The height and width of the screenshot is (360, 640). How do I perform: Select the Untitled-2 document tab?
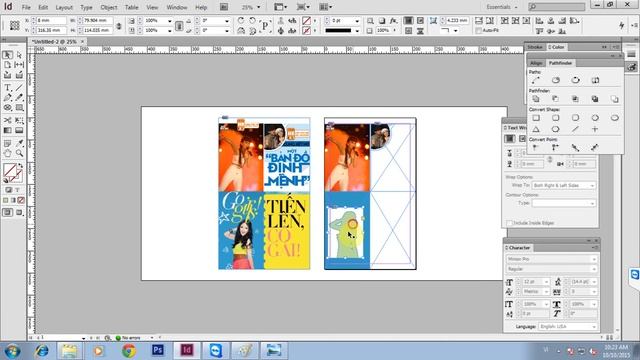point(54,42)
